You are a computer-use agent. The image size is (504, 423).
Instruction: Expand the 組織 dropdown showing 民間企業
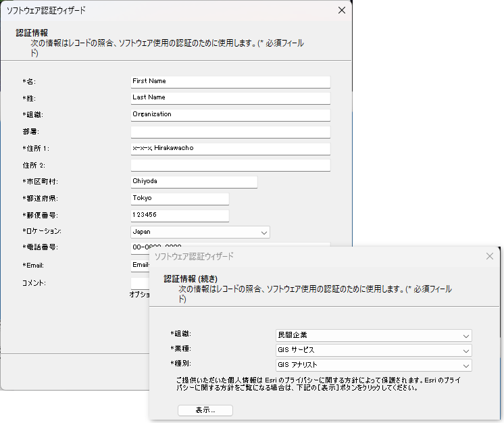pos(373,336)
